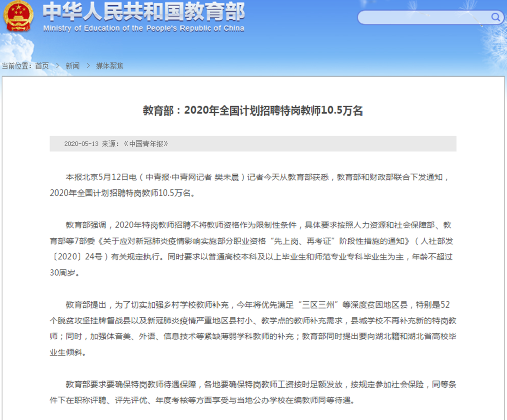The height and width of the screenshot is (420, 507).
Task: Click the paragraph starting 教育部要求要确保
Action: tap(253, 392)
